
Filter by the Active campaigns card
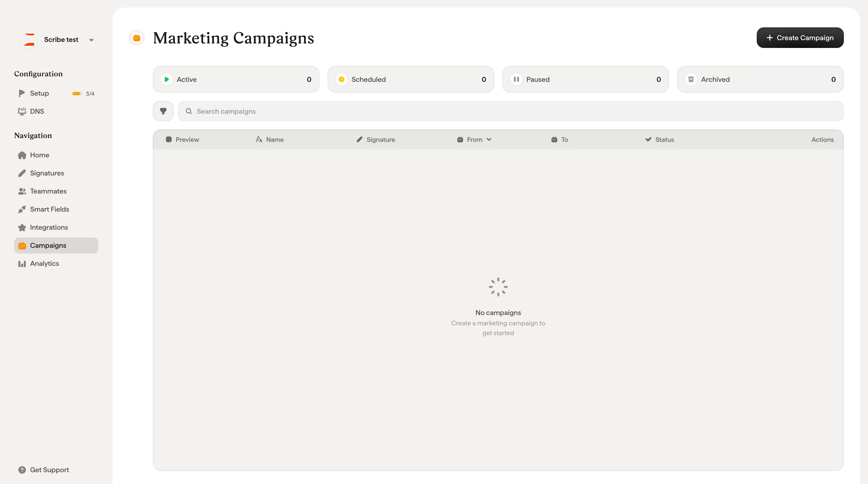tap(236, 80)
